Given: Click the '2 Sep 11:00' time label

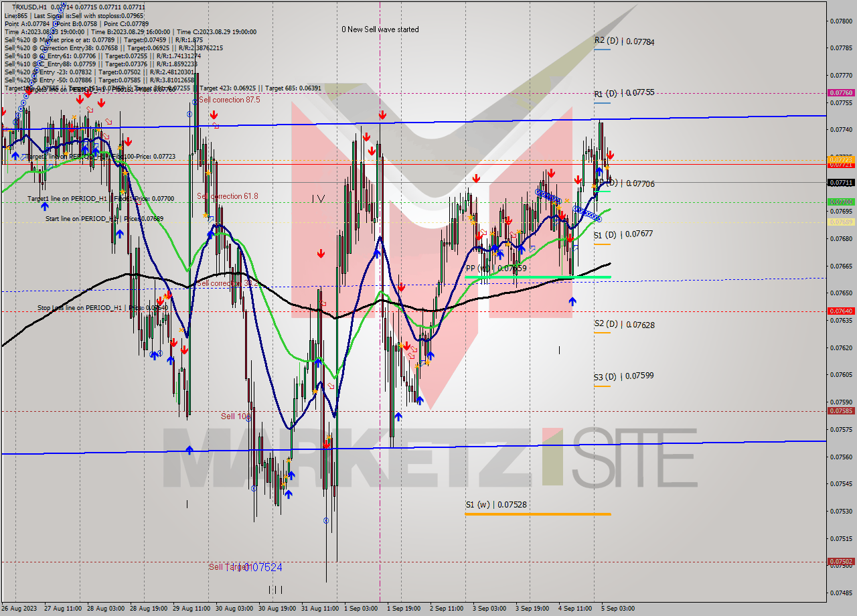Looking at the screenshot, I should coord(447,609).
